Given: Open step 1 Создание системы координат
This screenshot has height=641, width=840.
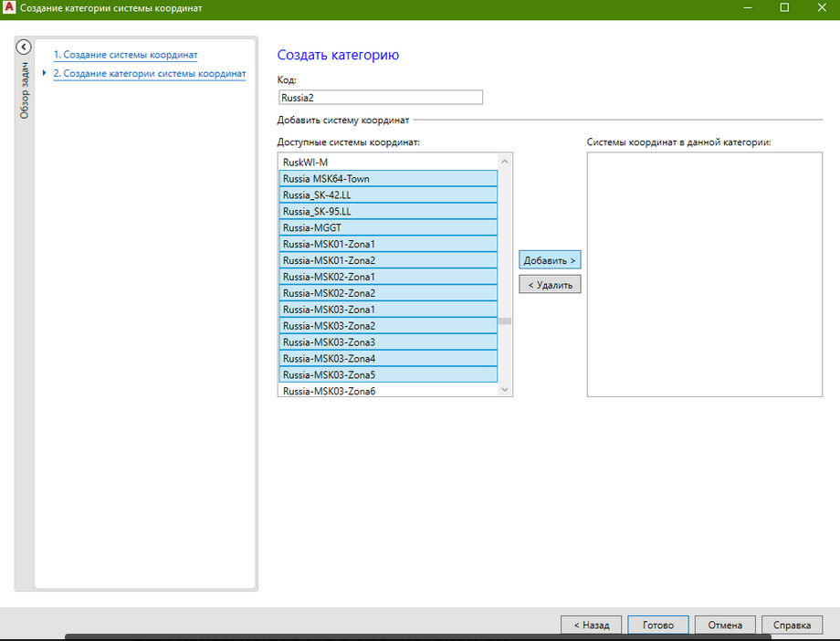Looking at the screenshot, I should (x=125, y=55).
